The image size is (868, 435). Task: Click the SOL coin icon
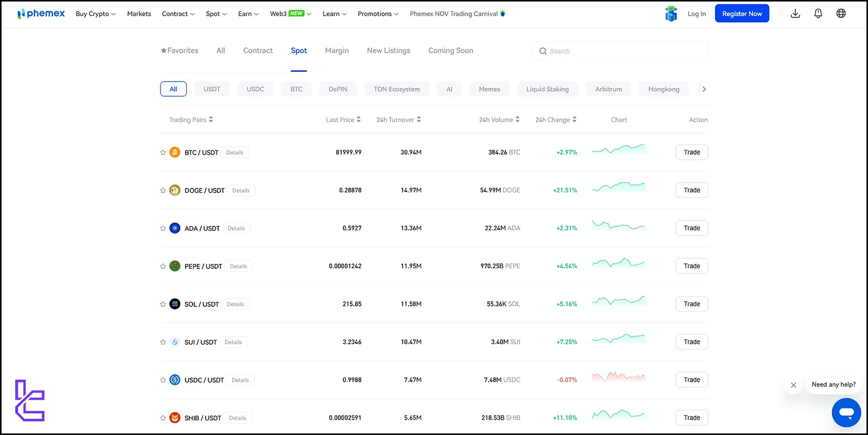click(x=175, y=304)
